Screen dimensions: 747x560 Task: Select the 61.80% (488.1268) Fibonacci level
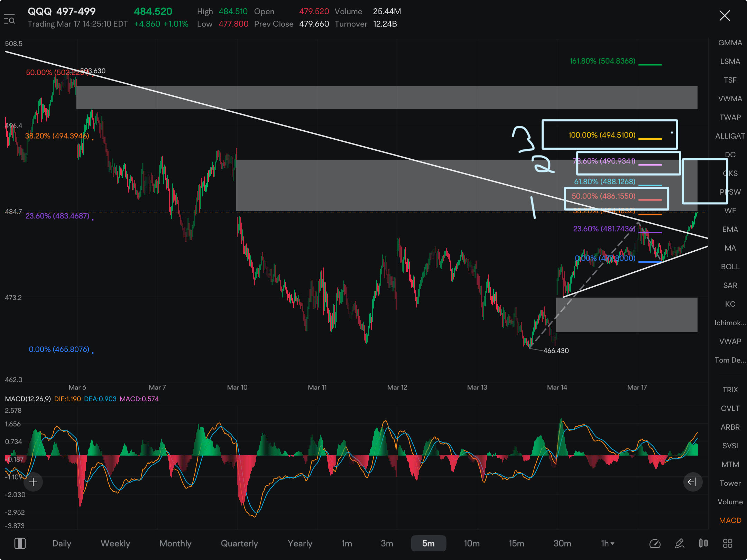click(x=605, y=182)
